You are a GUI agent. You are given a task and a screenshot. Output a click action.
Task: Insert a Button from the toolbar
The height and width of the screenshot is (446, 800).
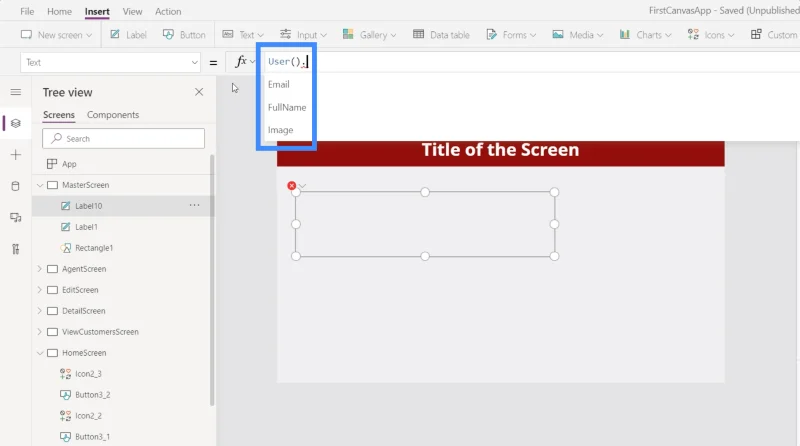184,35
